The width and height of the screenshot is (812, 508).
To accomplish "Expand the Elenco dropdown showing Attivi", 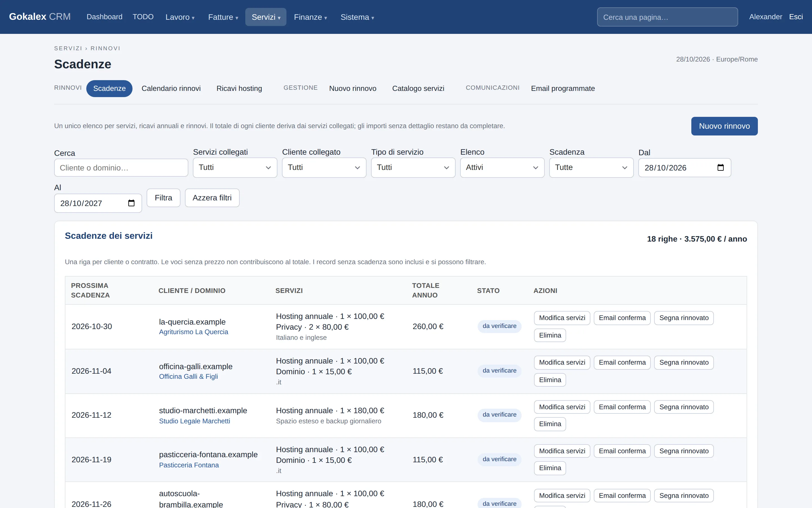I will click(x=502, y=167).
